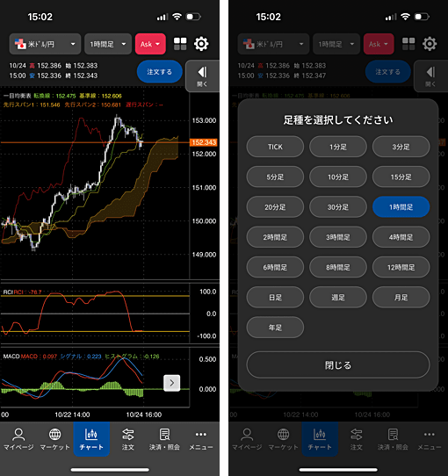
Task: Switch to the チャート tab
Action: pos(91,439)
